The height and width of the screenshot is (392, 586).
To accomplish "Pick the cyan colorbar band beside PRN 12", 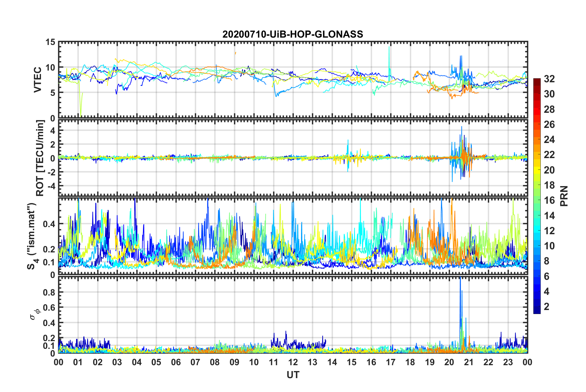I will coord(537,231).
